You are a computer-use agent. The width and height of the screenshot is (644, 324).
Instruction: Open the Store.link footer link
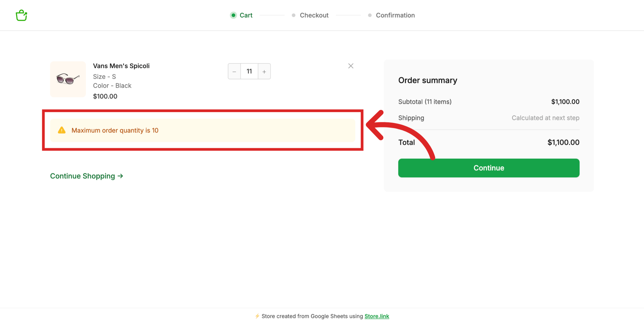tap(377, 316)
